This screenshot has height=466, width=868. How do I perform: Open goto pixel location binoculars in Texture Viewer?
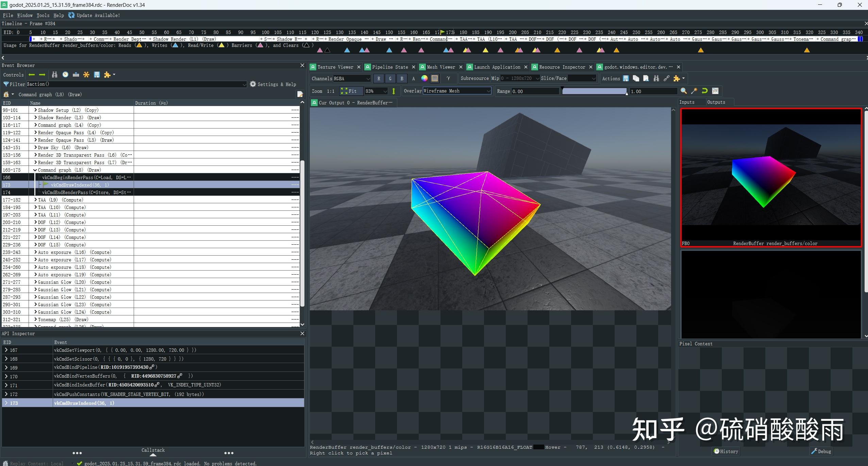[656, 79]
